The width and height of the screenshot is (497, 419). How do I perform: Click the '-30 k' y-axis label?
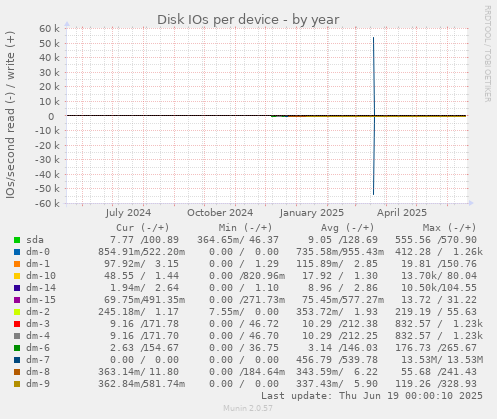coord(47,160)
